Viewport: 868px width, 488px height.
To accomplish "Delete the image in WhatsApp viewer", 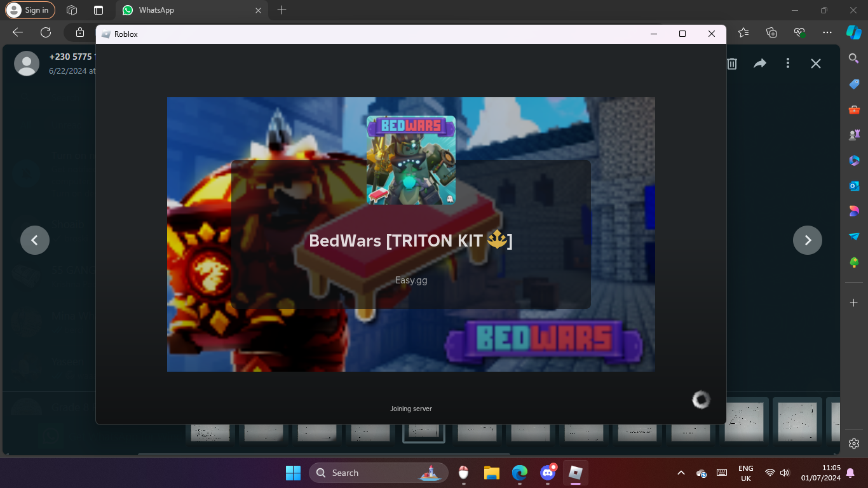I will coord(732,64).
